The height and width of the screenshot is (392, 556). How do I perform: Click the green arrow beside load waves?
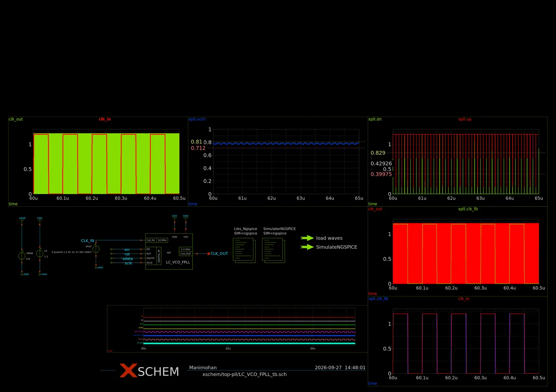[307, 238]
